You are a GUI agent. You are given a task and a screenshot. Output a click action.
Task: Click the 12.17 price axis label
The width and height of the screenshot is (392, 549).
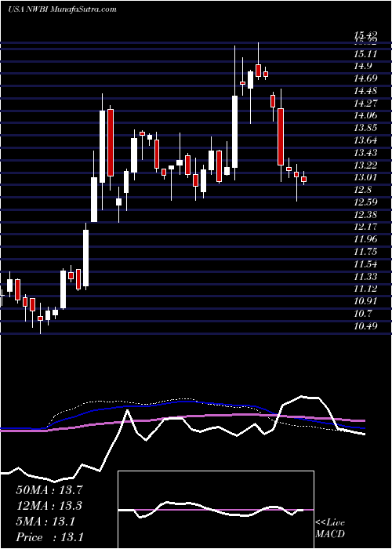(x=365, y=227)
